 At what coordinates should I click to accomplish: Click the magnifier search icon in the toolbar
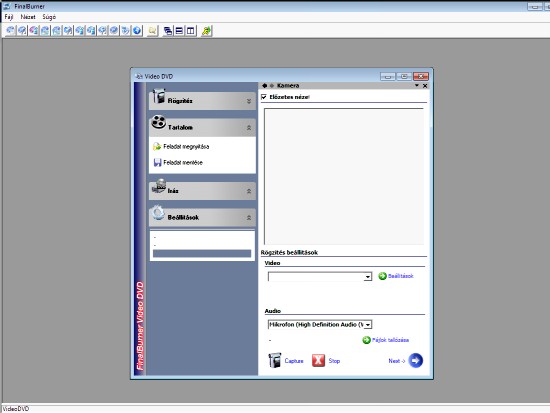pyautogui.click(x=152, y=31)
